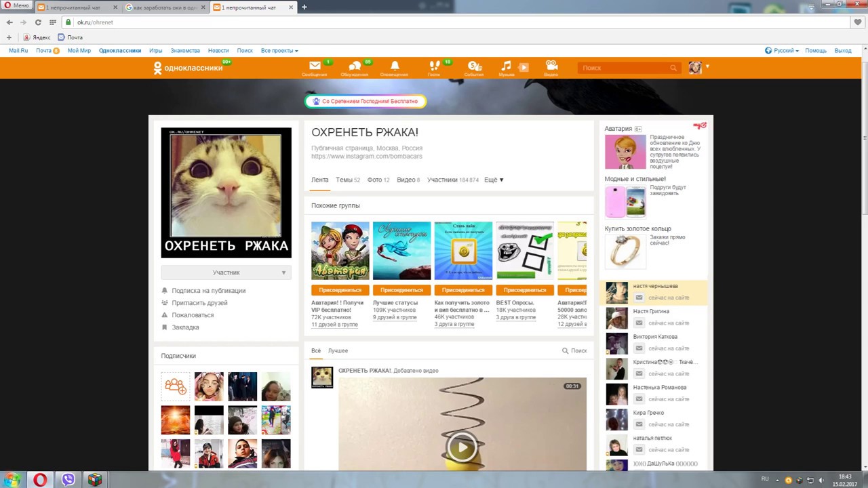The height and width of the screenshot is (488, 868).
Task: Click Присоединиться under the Аватария group
Action: click(x=340, y=290)
